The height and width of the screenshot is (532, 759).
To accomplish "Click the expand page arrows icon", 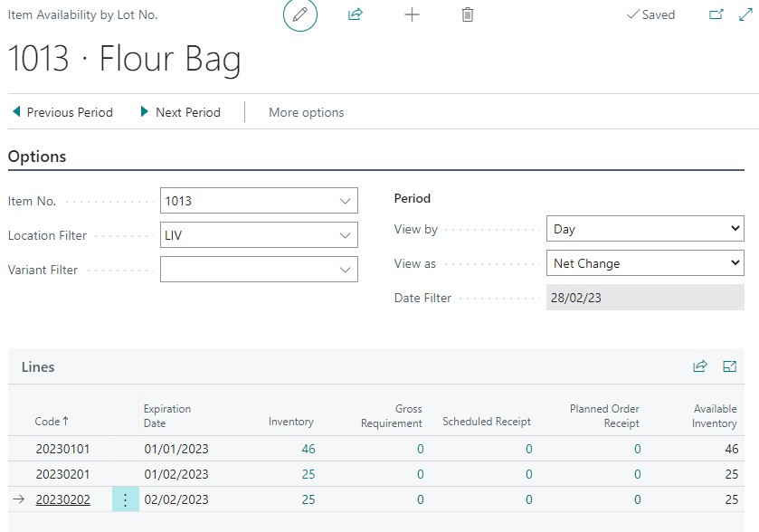I will tap(745, 14).
